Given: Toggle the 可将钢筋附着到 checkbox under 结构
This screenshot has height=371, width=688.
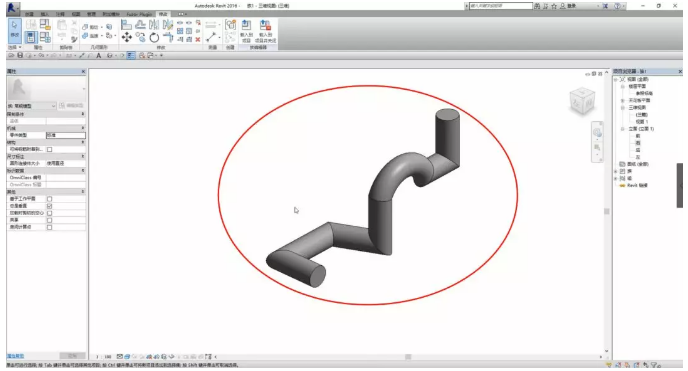Looking at the screenshot, I should tap(49, 149).
